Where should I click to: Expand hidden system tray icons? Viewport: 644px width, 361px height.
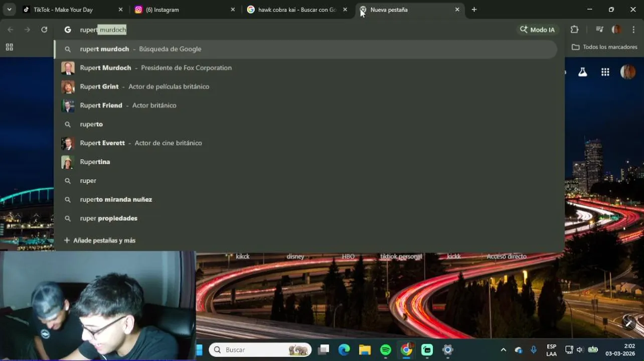click(504, 349)
